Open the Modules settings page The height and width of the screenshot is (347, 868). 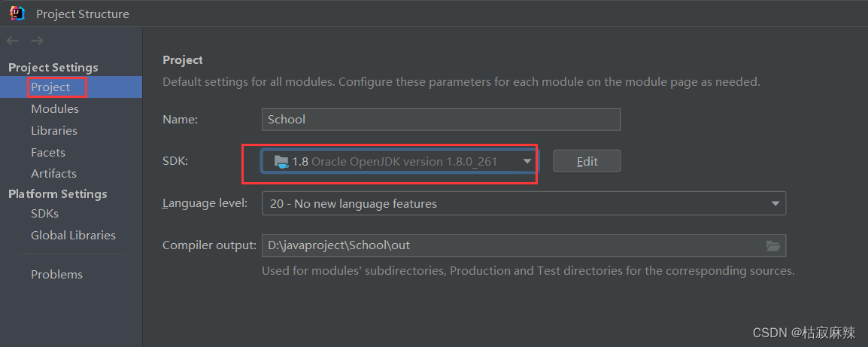coord(55,108)
